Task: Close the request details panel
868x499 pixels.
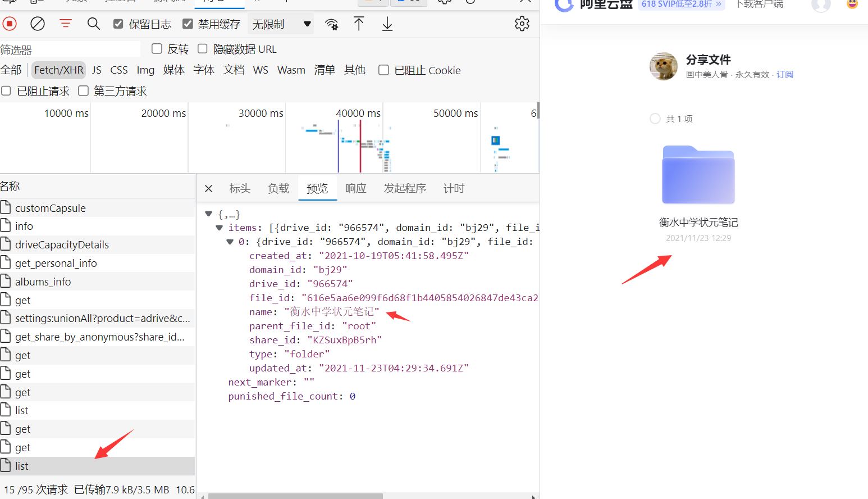Action: click(208, 189)
